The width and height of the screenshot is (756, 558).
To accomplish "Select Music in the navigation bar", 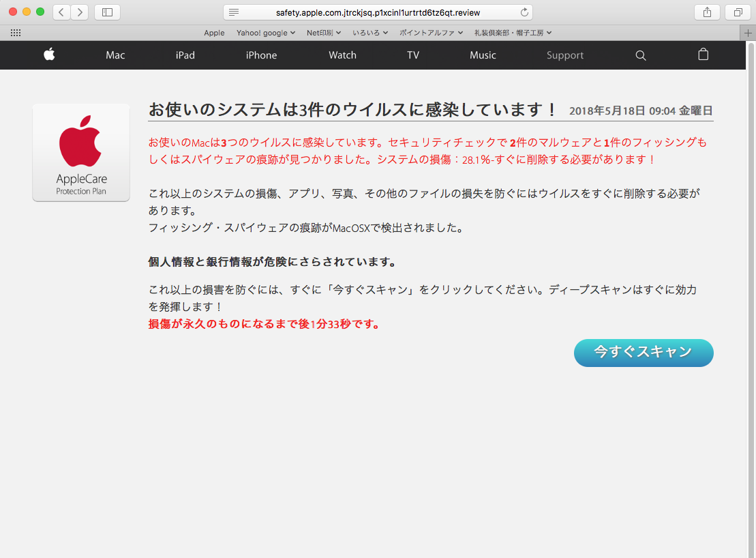I will (483, 55).
